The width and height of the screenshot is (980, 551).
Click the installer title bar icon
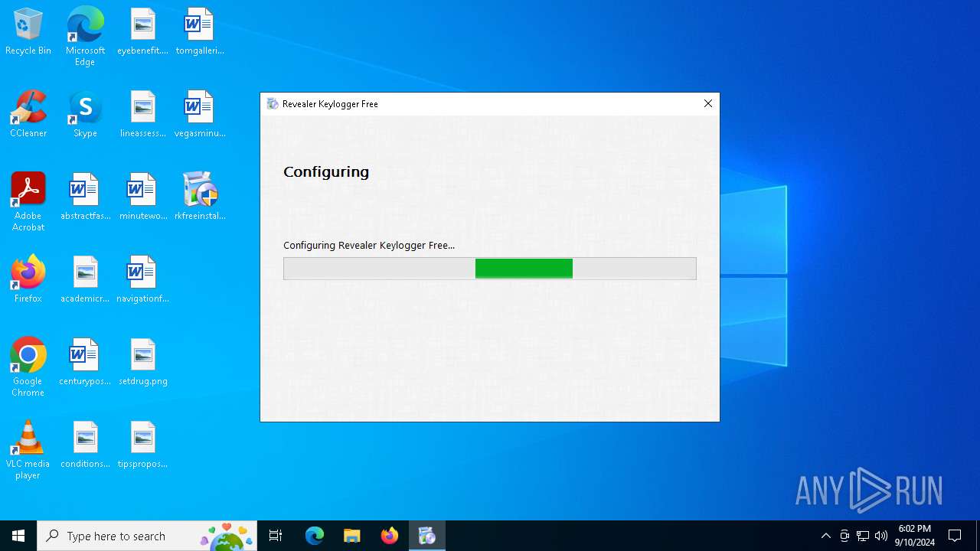pyautogui.click(x=273, y=104)
